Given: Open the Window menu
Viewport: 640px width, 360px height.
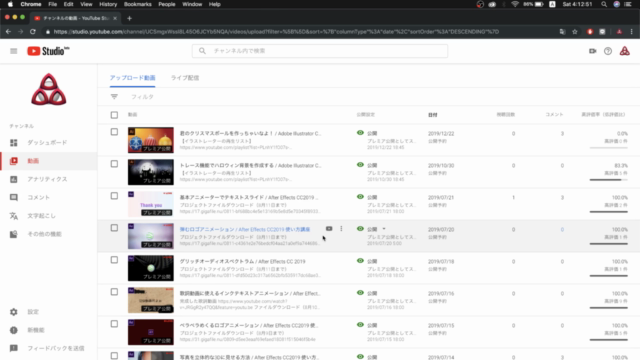Looking at the screenshot, I should [x=192, y=4].
